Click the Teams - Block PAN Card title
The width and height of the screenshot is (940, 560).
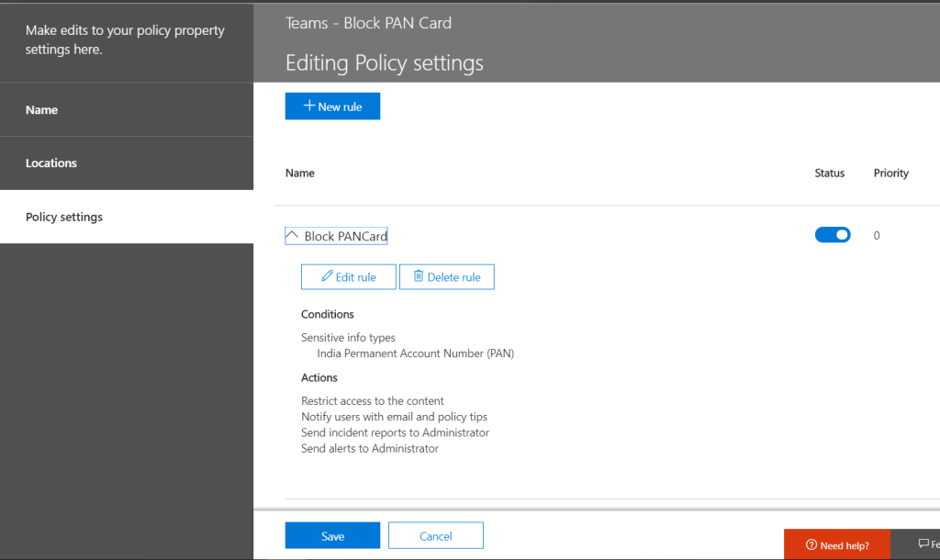pos(368,23)
